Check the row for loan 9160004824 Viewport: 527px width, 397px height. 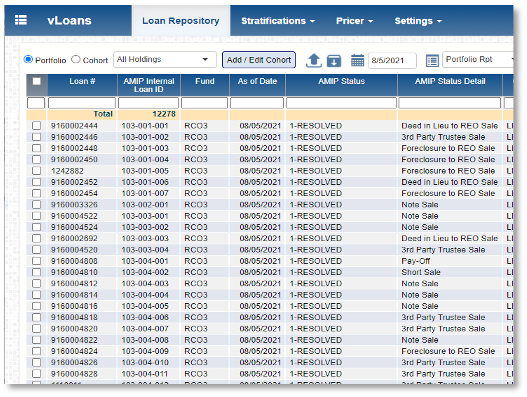pos(37,351)
